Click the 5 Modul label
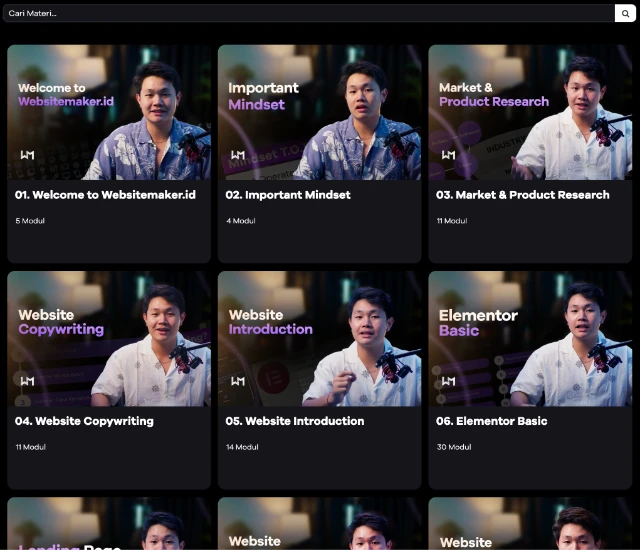 pyautogui.click(x=30, y=221)
